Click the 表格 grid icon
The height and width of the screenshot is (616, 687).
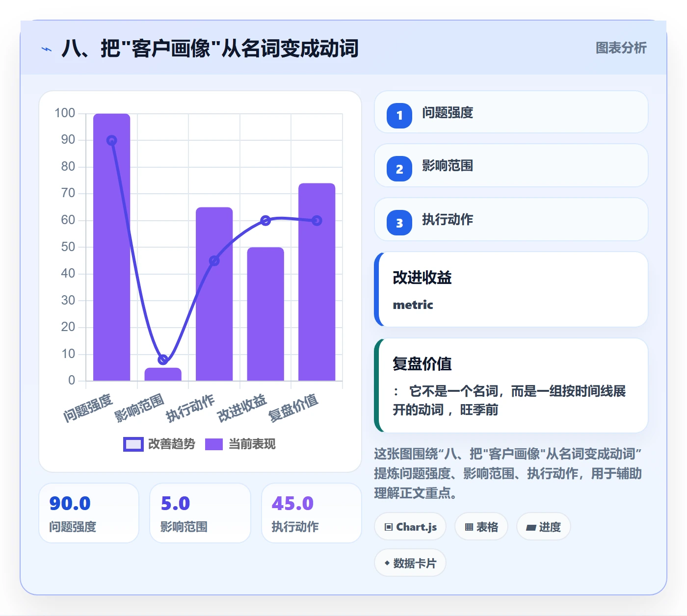[x=469, y=527]
